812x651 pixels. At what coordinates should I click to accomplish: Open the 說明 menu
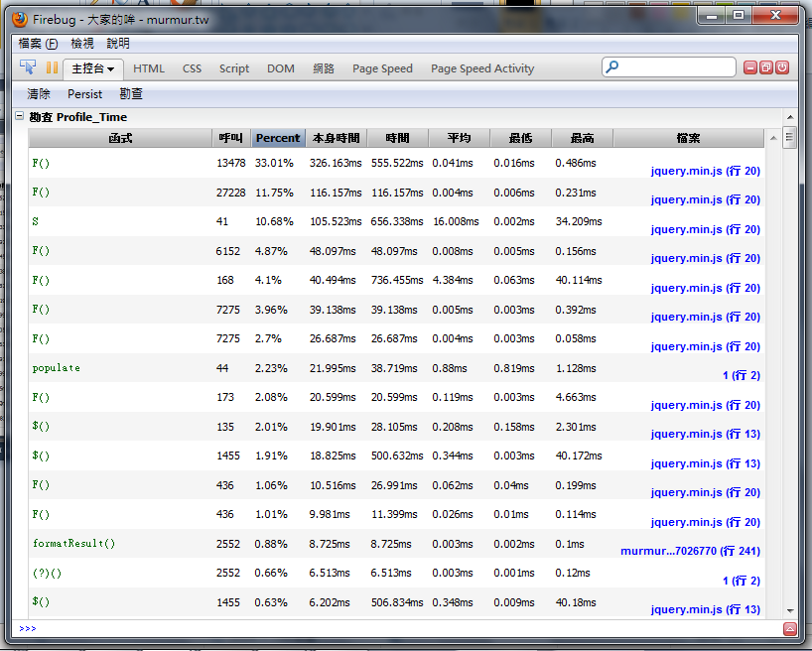118,44
